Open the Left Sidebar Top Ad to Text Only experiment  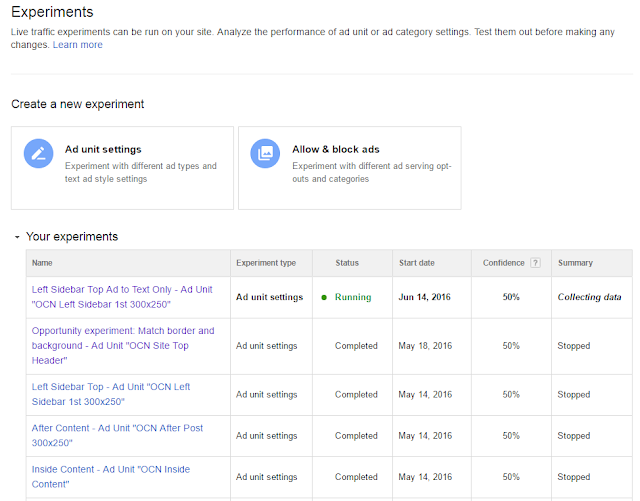(122, 290)
